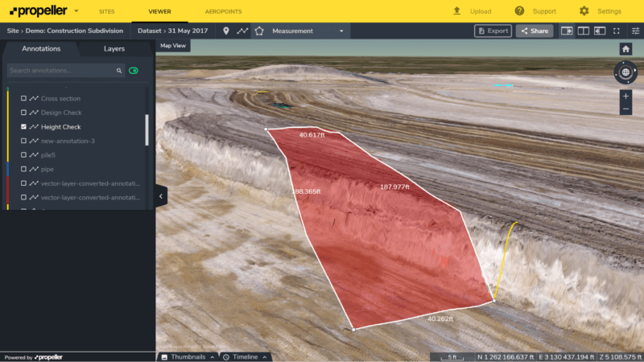Image resolution: width=644 pixels, height=362 pixels.
Task: Select the polyline measurement tool icon
Action: coord(242,31)
